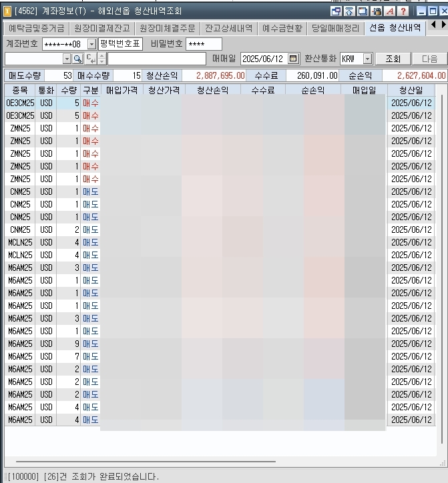Select the first ZMN25 row
The height and width of the screenshot is (483, 448).
(x=220, y=128)
